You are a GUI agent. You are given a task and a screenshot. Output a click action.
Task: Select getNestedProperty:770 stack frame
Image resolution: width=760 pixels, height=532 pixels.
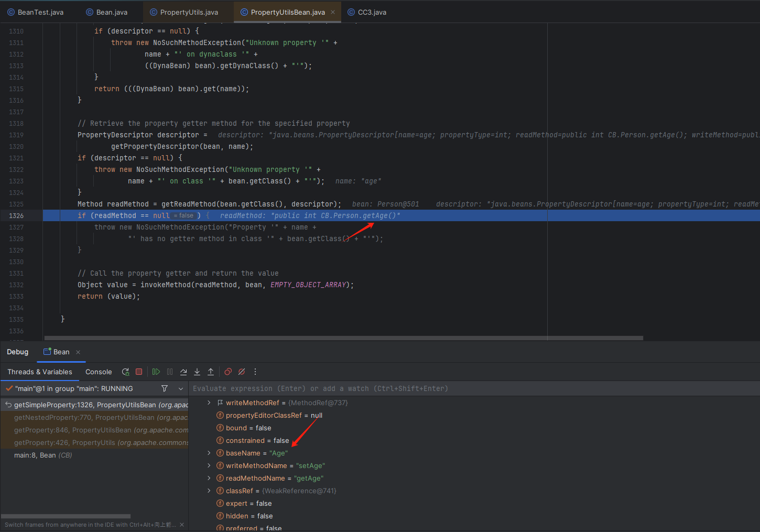94,417
